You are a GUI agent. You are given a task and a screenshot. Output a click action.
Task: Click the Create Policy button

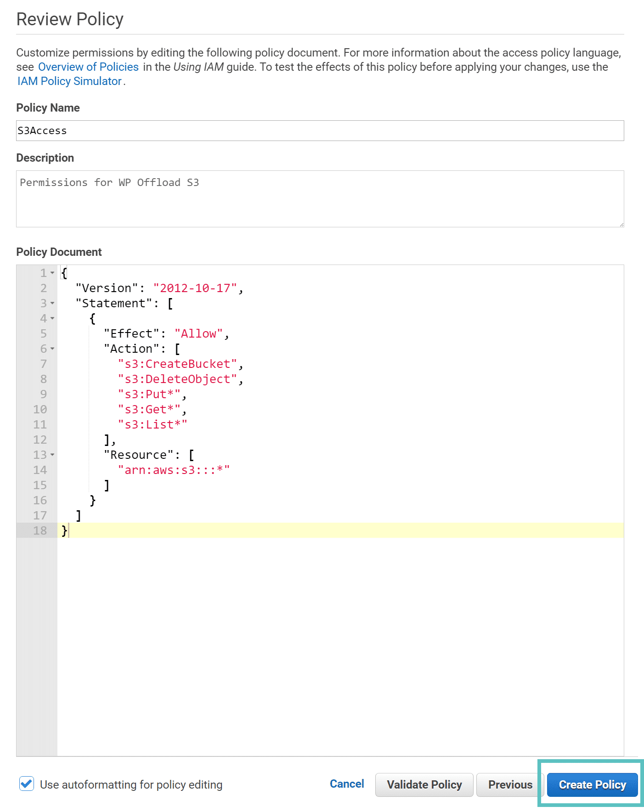pyautogui.click(x=592, y=784)
